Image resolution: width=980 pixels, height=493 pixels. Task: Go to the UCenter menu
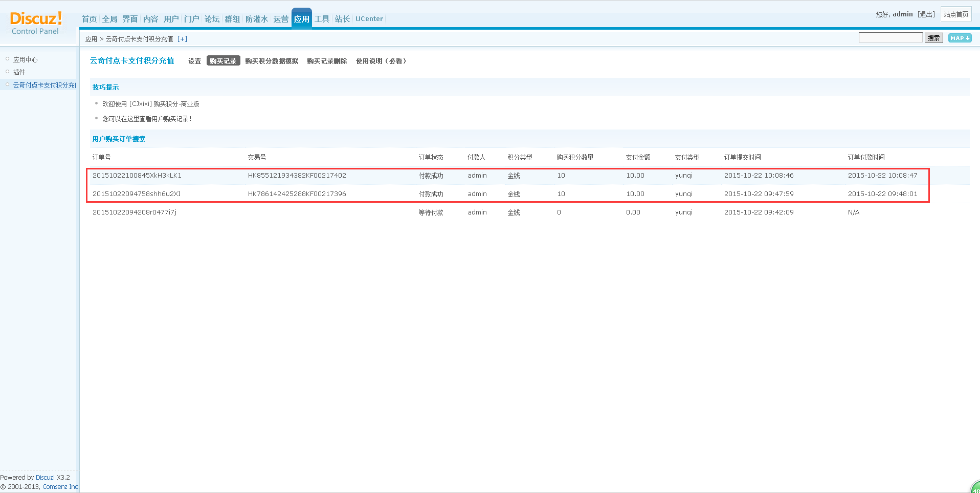(369, 19)
